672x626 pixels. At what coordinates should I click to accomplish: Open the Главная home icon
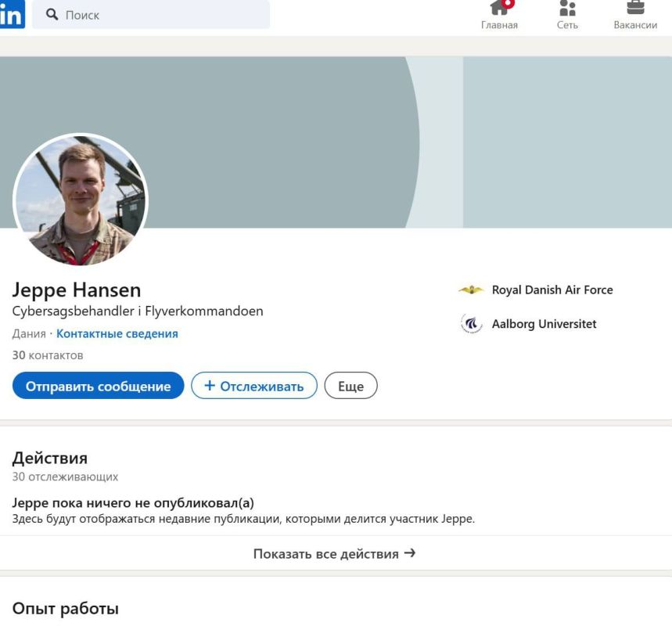[498, 8]
